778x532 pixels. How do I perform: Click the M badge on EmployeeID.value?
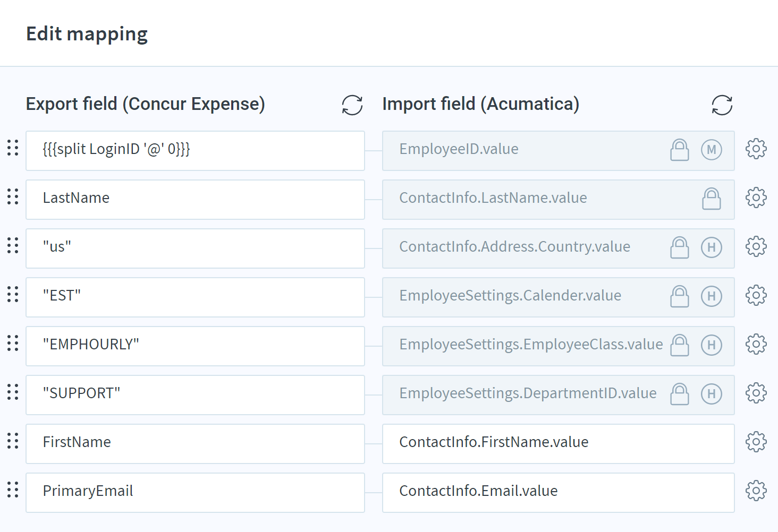(711, 150)
